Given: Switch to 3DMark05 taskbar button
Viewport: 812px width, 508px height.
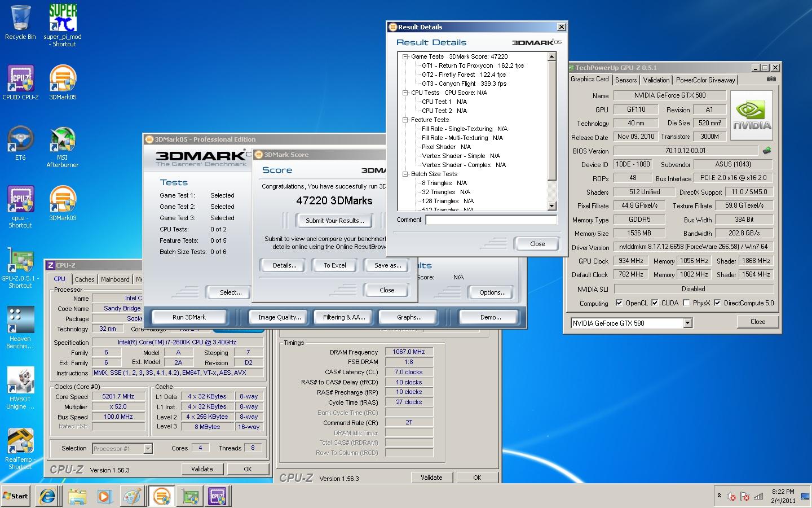Looking at the screenshot, I should [162, 496].
